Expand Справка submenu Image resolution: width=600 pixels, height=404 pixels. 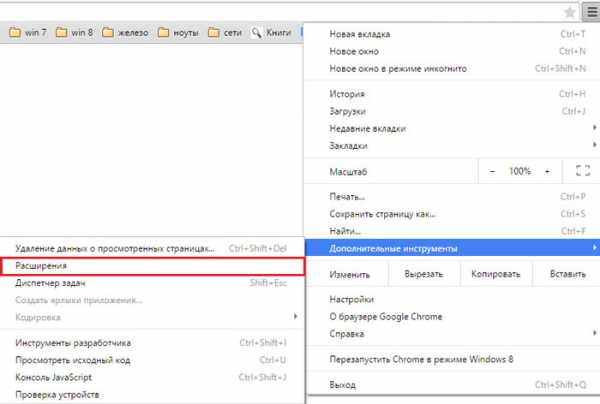(x=452, y=334)
